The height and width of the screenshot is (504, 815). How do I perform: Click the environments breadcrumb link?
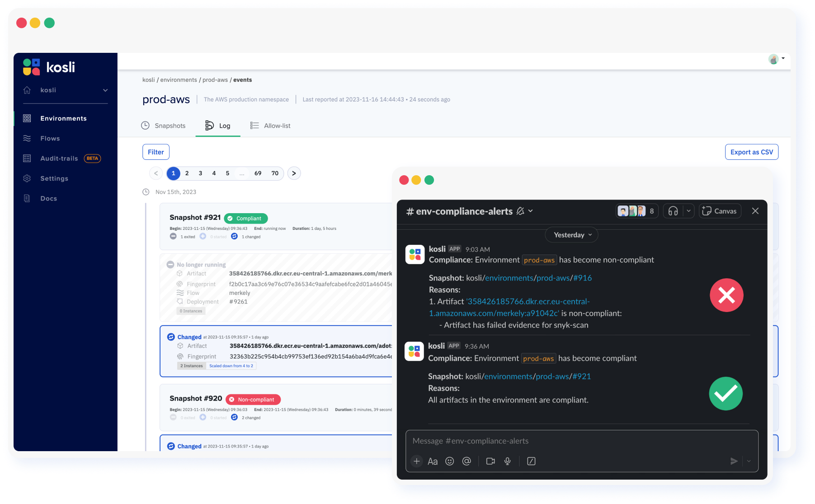click(x=179, y=80)
